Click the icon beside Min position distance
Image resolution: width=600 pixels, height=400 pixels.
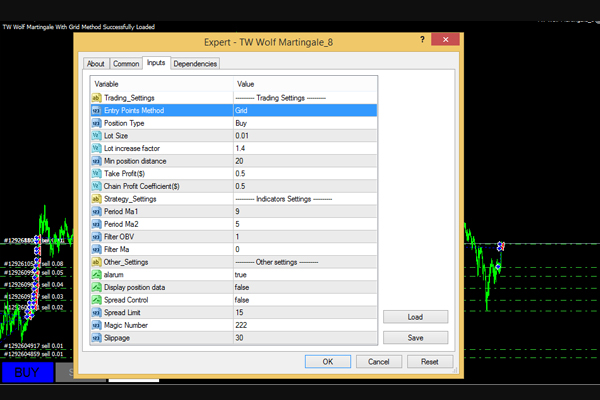96,161
